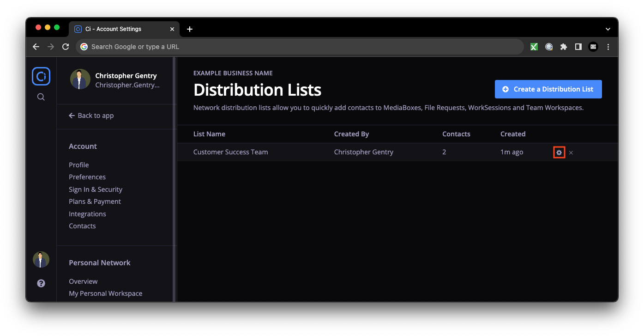This screenshot has height=336, width=644.
Task: Select the Ci - Account Settings tab
Action: click(124, 29)
